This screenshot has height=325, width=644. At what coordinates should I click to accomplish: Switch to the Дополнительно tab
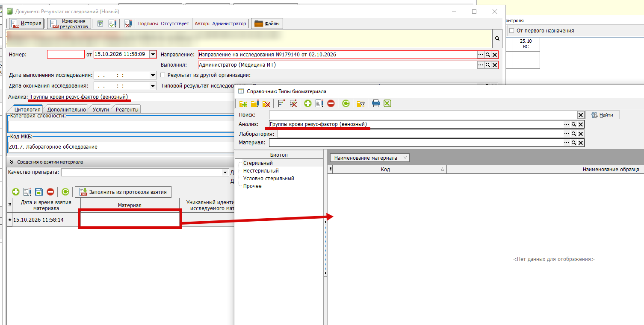67,109
